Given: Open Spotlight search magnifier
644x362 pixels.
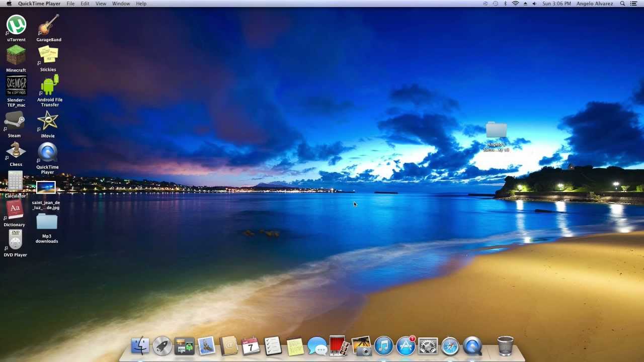Looking at the screenshot, I should click(x=622, y=4).
